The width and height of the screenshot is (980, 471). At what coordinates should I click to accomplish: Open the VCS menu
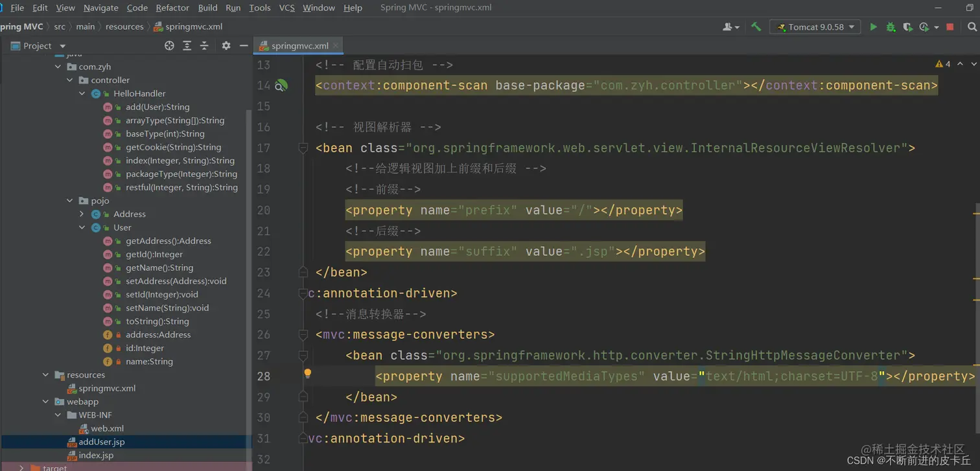[286, 8]
